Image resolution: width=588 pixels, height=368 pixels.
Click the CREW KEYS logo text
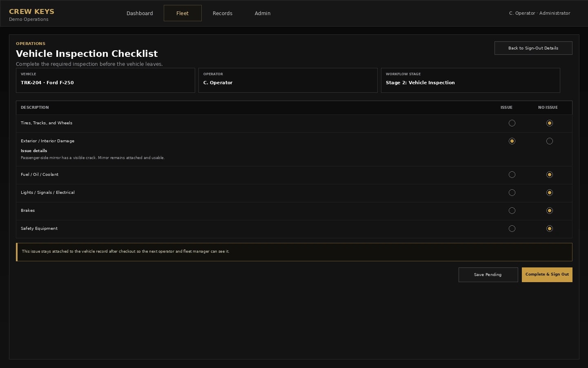tap(31, 11)
